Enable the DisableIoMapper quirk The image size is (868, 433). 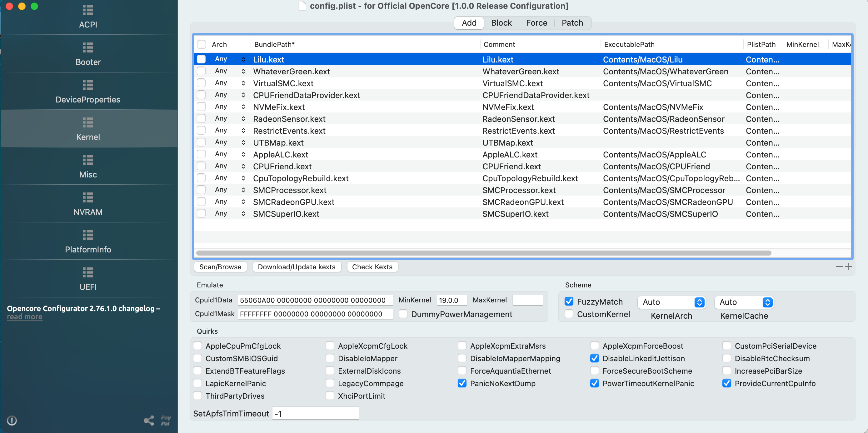click(330, 358)
